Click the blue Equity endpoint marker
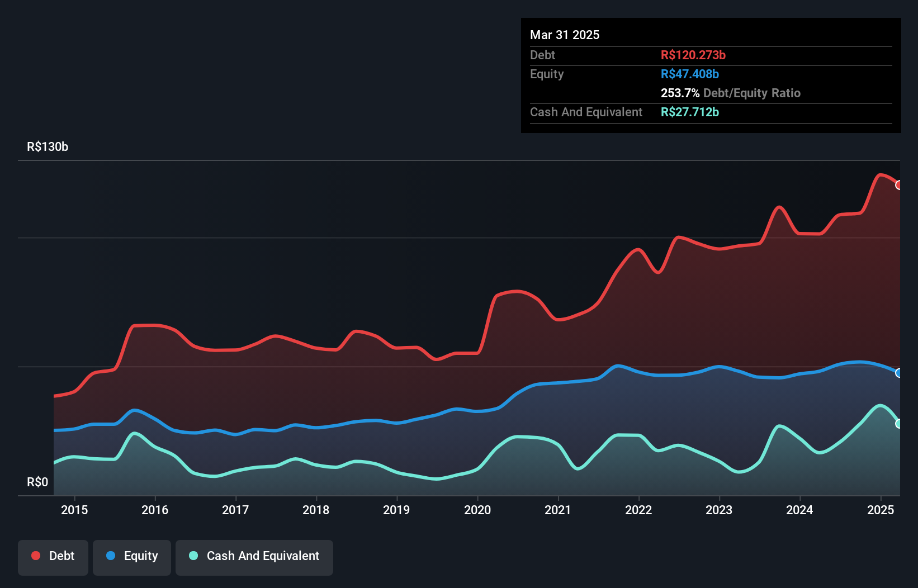 [x=899, y=373]
